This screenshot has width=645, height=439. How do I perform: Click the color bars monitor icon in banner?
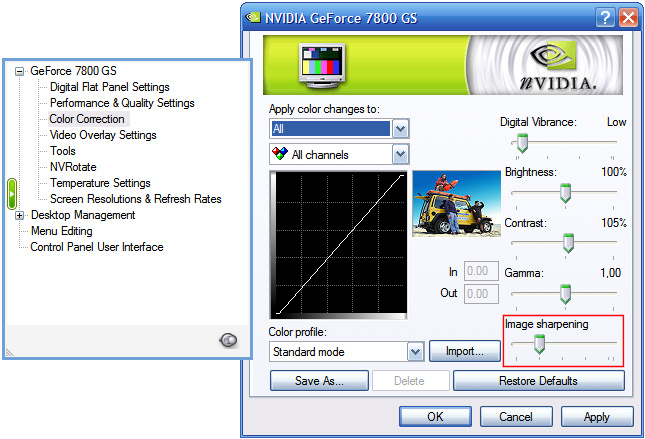click(322, 65)
